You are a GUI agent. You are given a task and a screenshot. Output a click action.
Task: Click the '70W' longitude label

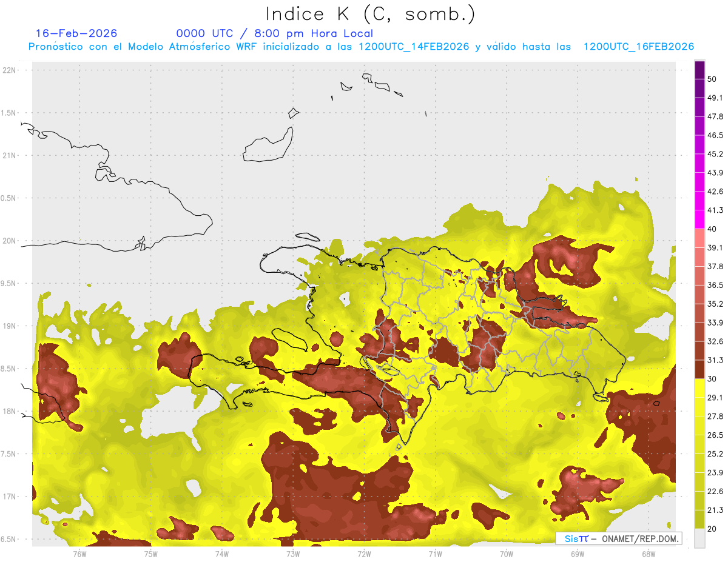click(506, 554)
